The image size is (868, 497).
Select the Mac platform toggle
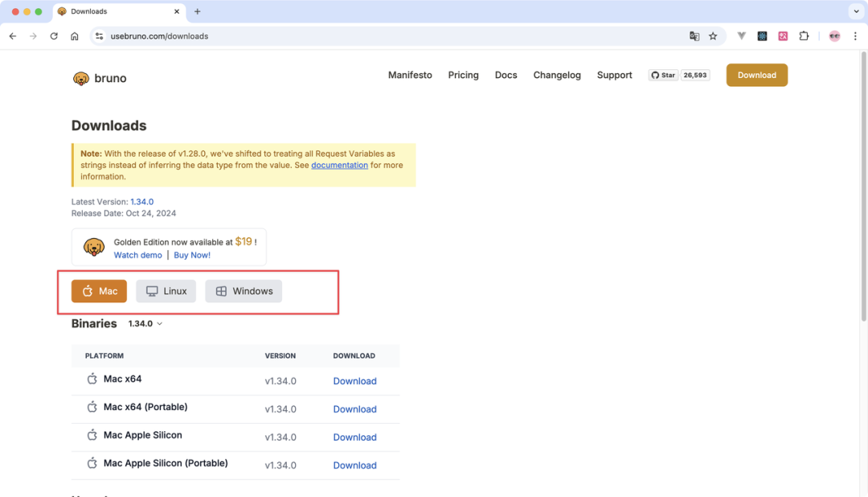coord(100,291)
